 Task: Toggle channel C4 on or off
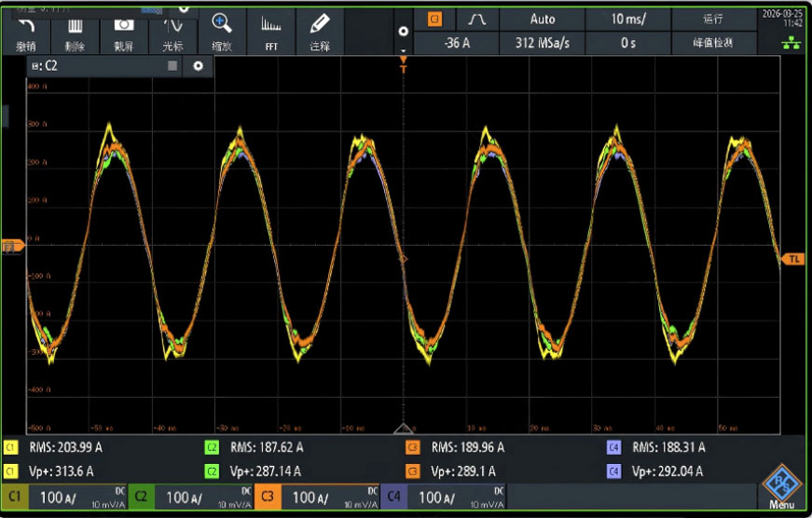coord(394,497)
